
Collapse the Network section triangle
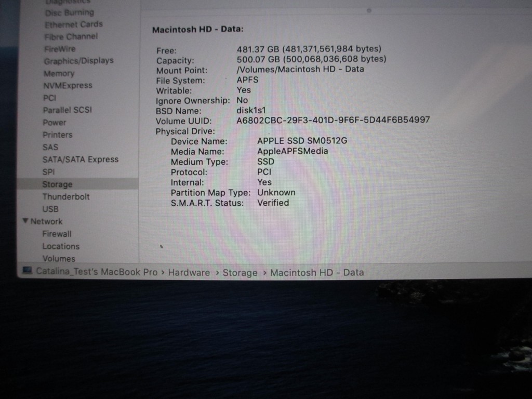pyautogui.click(x=25, y=221)
